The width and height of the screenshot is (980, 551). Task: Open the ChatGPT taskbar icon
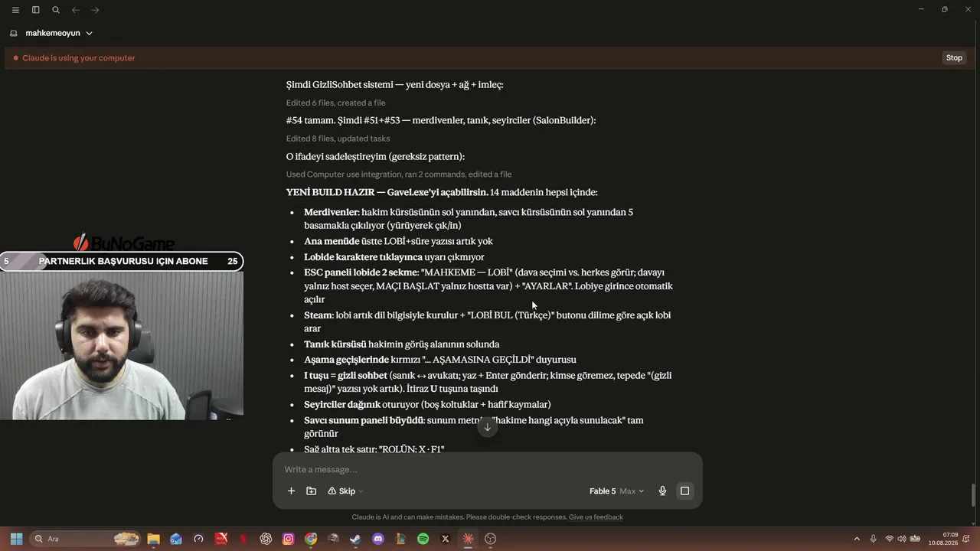tap(266, 539)
